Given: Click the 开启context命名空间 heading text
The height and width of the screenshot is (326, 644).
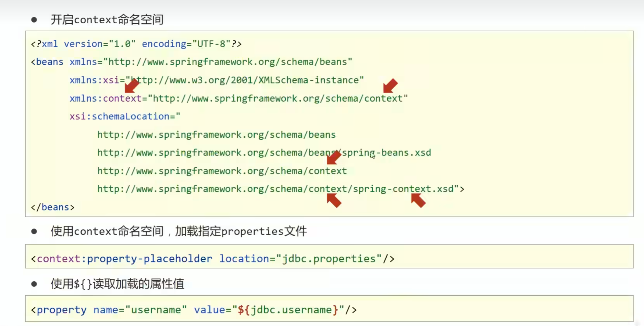Looking at the screenshot, I should tap(107, 20).
